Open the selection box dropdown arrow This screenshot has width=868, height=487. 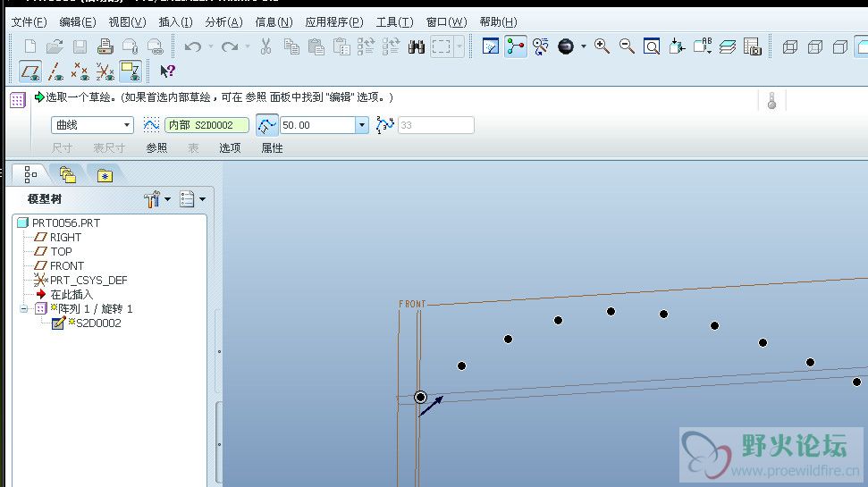tap(459, 46)
